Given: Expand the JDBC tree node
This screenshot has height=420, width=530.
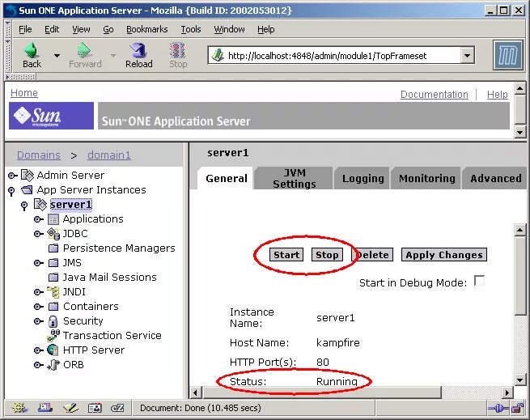Looking at the screenshot, I should pos(39,234).
